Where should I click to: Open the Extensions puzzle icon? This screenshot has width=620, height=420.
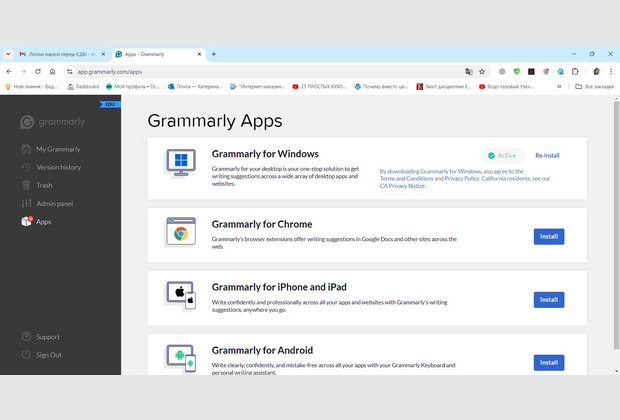coord(575,72)
